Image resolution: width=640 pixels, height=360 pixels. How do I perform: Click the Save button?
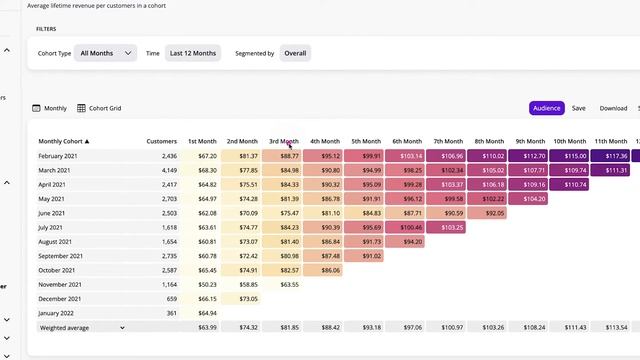tap(578, 108)
